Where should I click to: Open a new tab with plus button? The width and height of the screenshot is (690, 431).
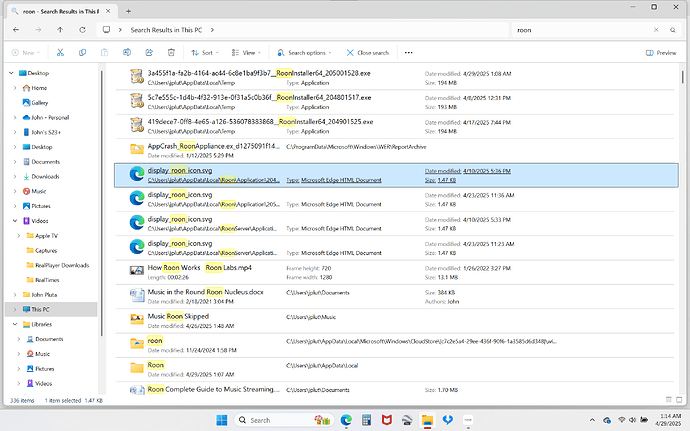tap(128, 11)
